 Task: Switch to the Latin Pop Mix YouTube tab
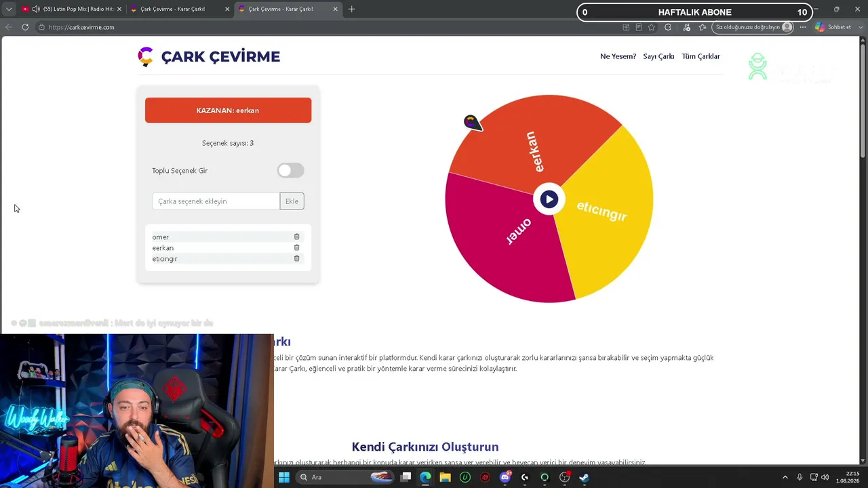pos(73,9)
